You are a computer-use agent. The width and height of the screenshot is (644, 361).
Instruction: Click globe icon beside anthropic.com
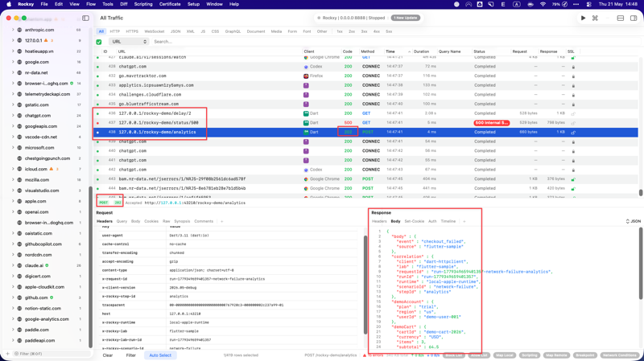tap(19, 30)
